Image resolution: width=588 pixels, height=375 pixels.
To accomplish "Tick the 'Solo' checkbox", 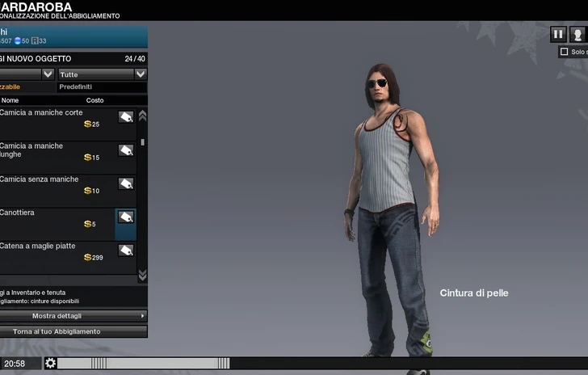I will coord(564,52).
